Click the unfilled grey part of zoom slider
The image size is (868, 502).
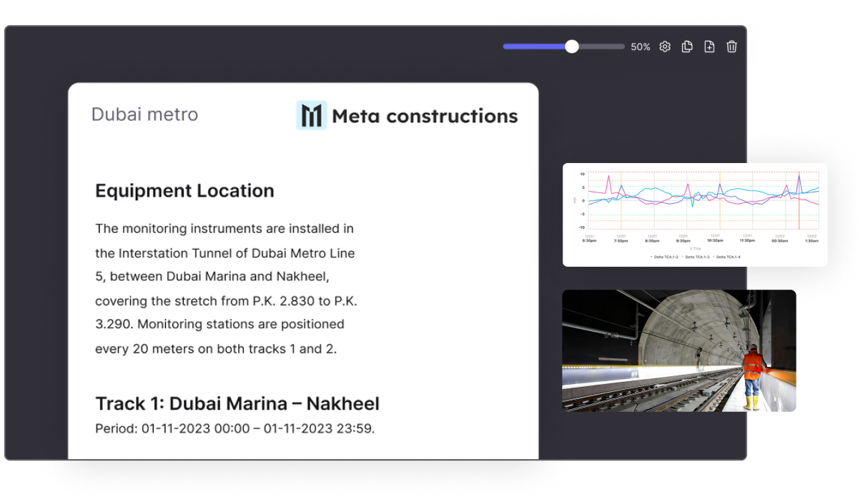pyautogui.click(x=599, y=46)
